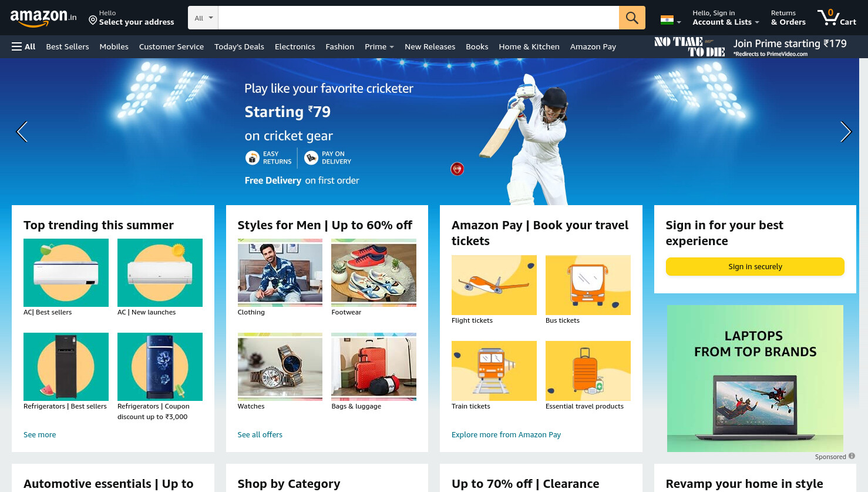Viewport: 868px width, 492px height.
Task: Open AC Best sellers thumbnail
Action: pyautogui.click(x=66, y=273)
